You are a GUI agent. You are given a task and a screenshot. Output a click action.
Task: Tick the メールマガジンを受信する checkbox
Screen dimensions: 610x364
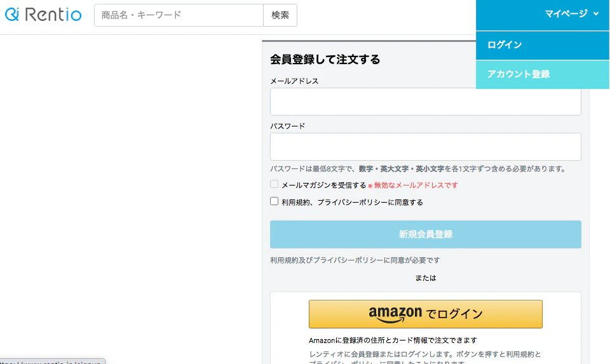pyautogui.click(x=274, y=184)
